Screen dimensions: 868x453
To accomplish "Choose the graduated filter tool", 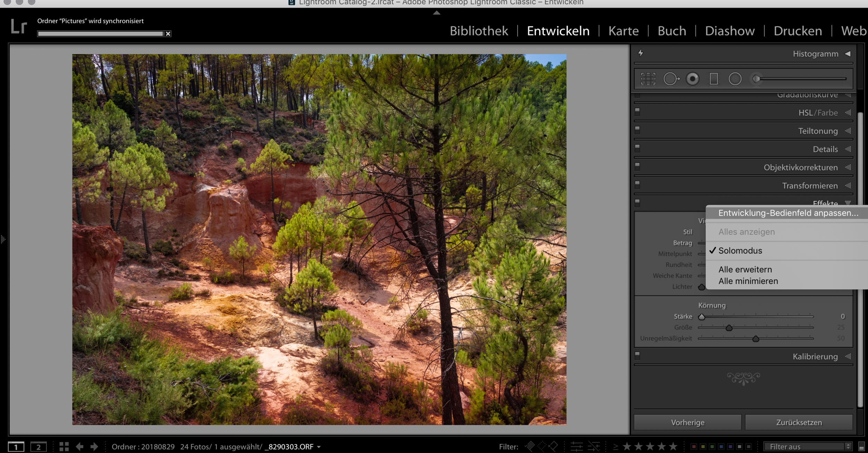I will click(714, 79).
